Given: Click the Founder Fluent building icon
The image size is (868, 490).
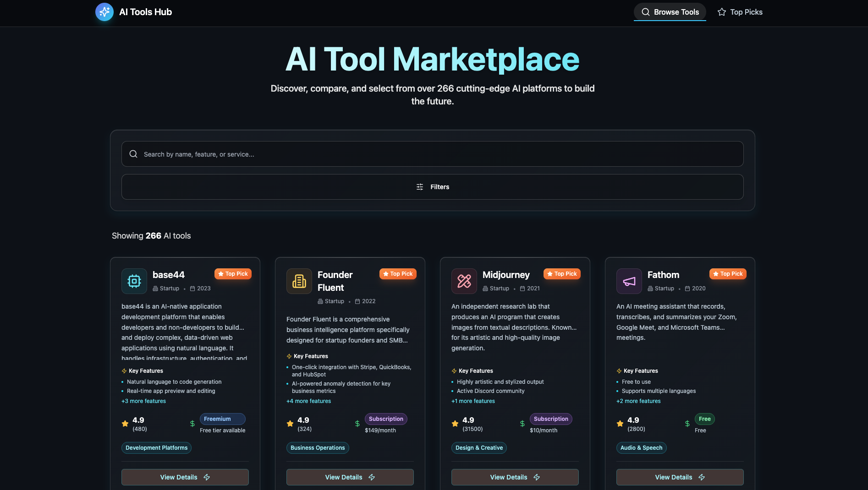Looking at the screenshot, I should (299, 281).
